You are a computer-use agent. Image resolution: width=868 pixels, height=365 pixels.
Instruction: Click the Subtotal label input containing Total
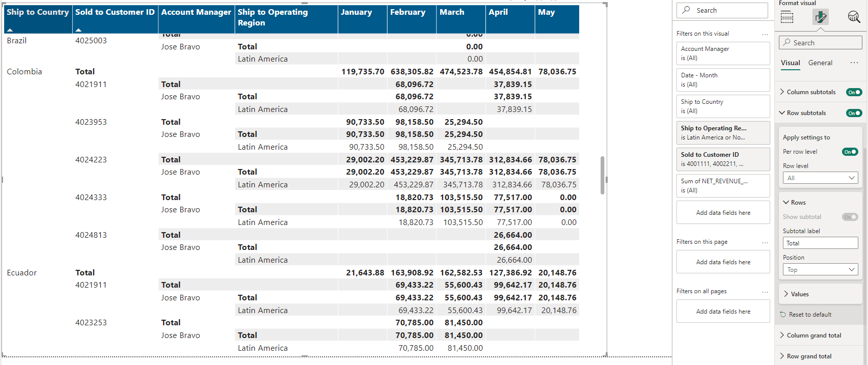820,243
